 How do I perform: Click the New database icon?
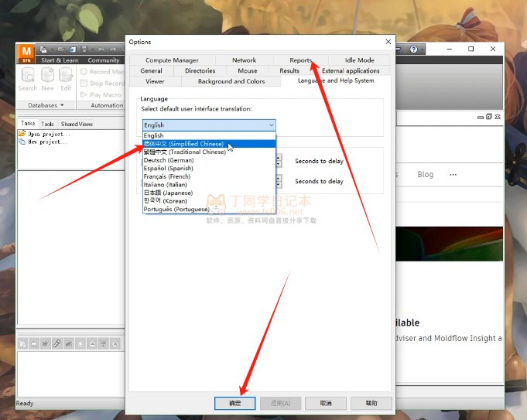coord(47,76)
